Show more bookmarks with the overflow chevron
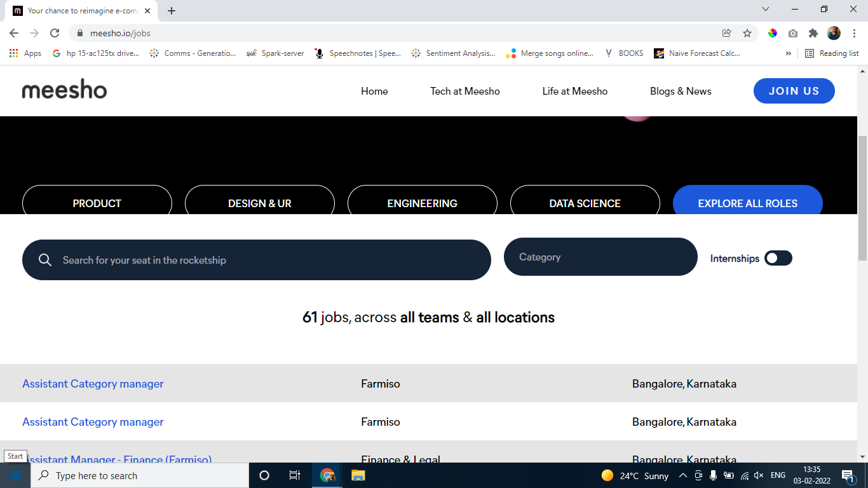The image size is (868, 488). tap(789, 53)
